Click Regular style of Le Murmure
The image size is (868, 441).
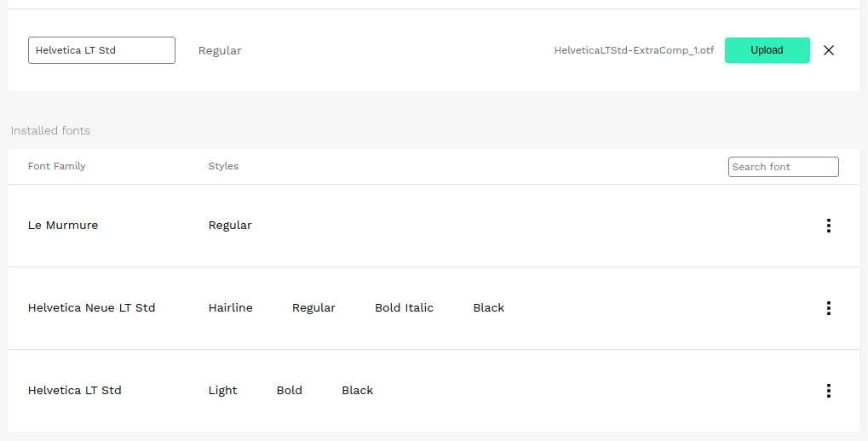click(230, 226)
